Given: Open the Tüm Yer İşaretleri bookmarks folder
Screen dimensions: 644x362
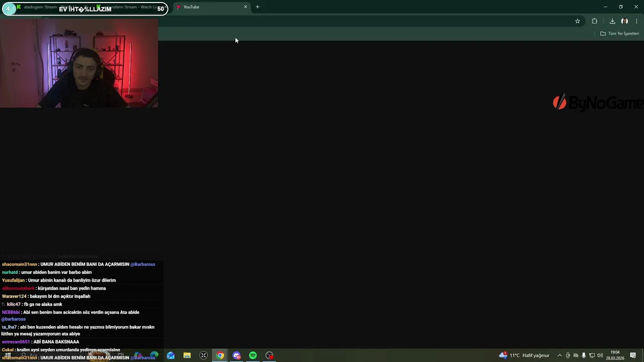Looking at the screenshot, I should (x=619, y=34).
